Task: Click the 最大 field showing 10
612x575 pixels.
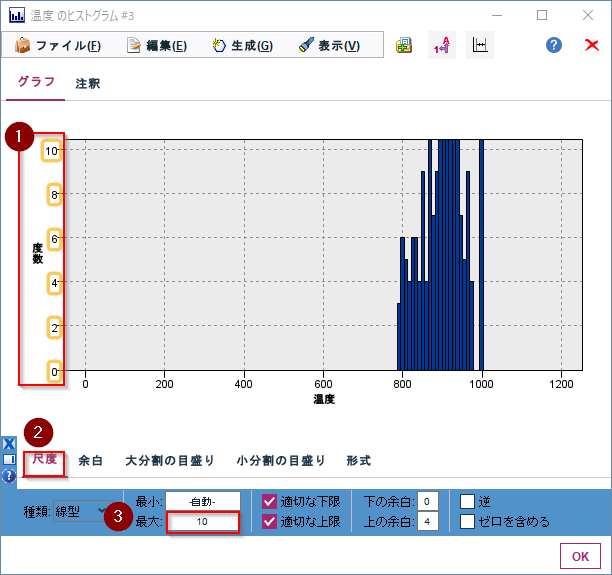Action: tap(203, 522)
